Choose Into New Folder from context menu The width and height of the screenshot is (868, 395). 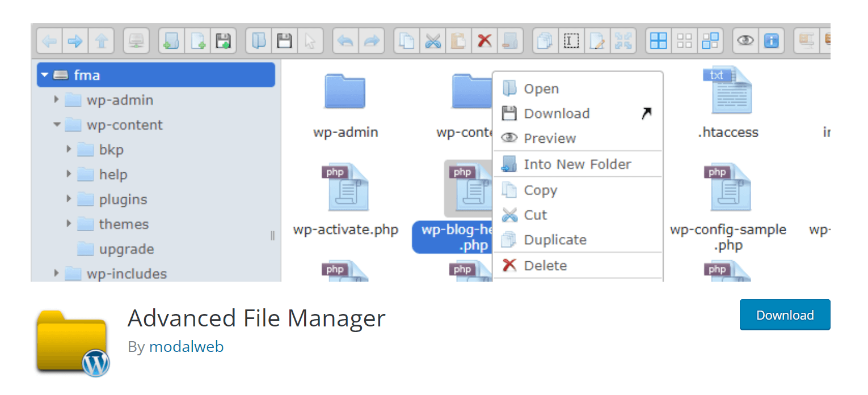pos(578,164)
